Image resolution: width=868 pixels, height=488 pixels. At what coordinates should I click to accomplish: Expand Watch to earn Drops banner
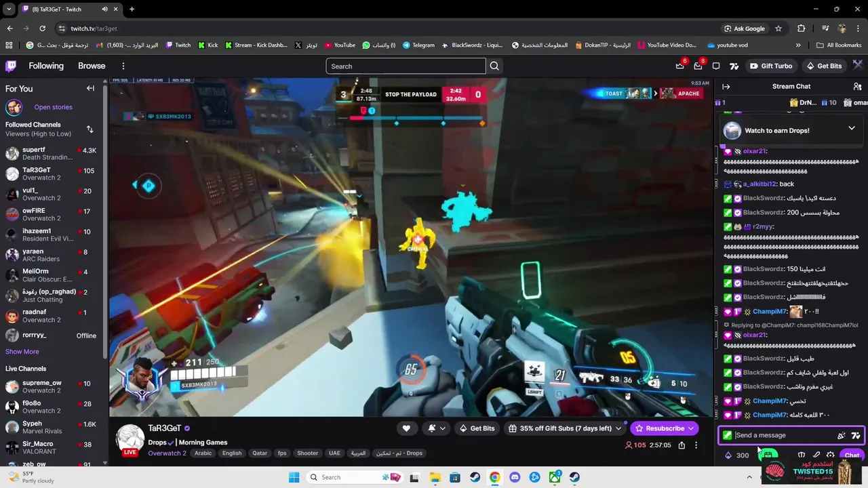(852, 128)
